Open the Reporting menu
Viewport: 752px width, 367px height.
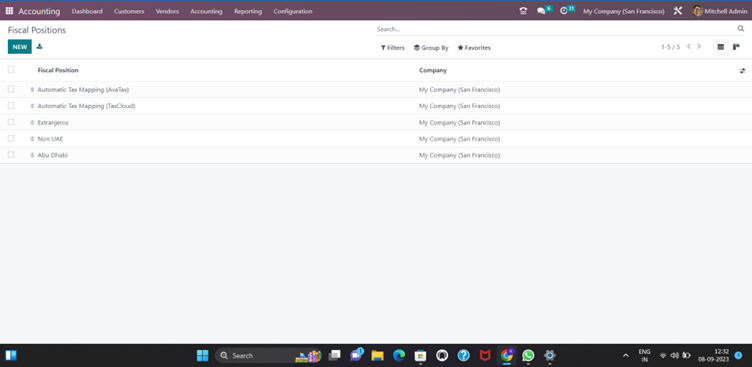[248, 11]
